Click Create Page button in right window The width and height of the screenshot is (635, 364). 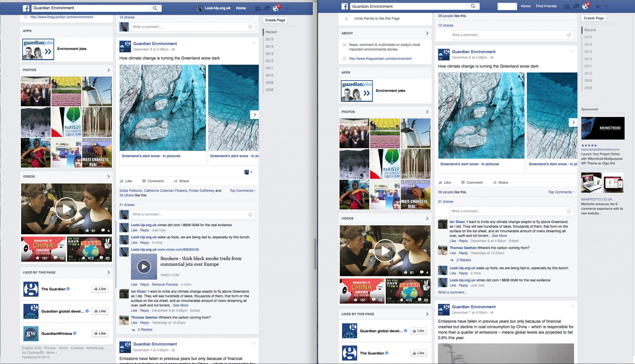click(594, 18)
